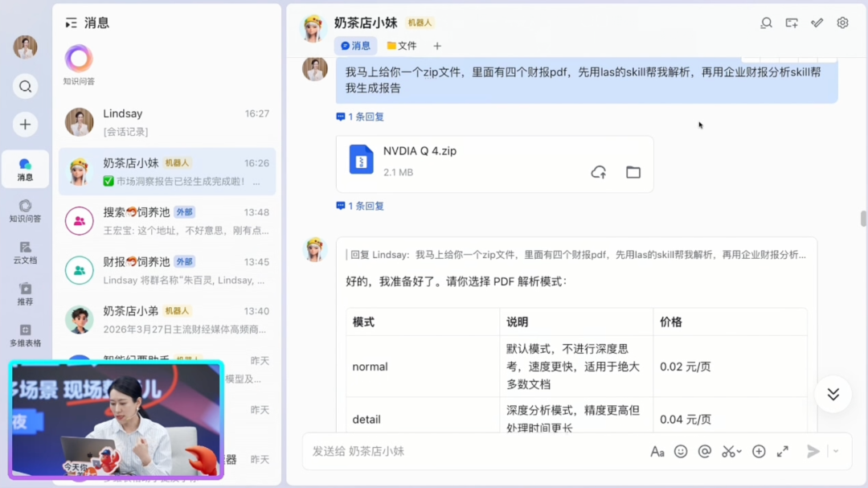Click the @ mention icon
Screen dimensions: 868x488
(705, 452)
